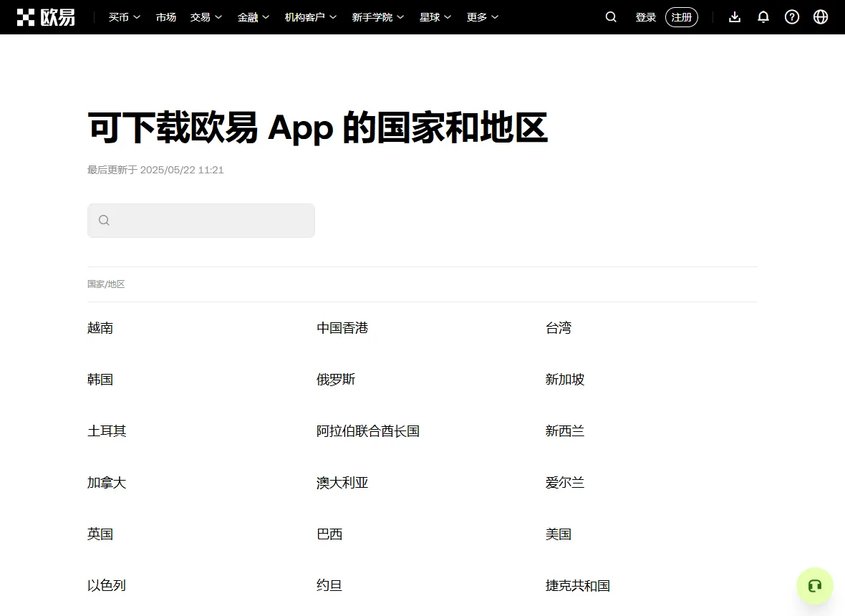Click the search icon inside country filter
The image size is (845, 616).
click(104, 220)
